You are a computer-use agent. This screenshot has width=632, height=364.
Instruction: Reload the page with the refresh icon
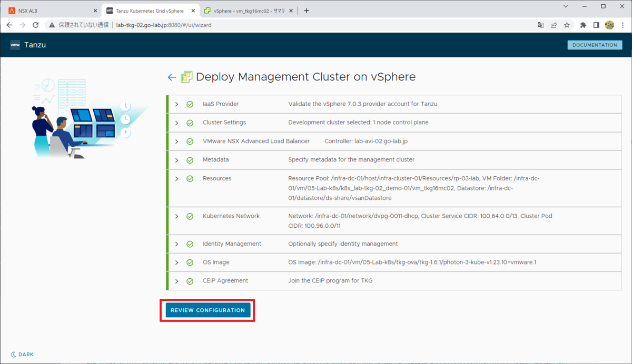pos(36,25)
